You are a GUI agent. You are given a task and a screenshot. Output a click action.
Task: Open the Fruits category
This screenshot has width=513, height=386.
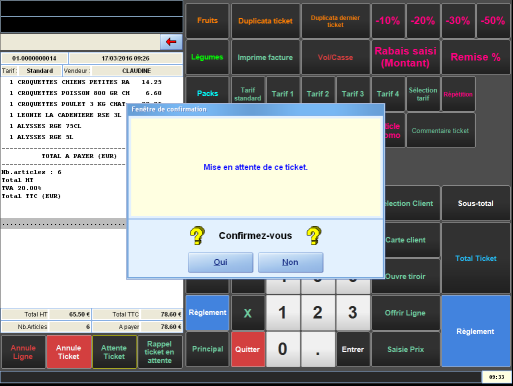207,21
